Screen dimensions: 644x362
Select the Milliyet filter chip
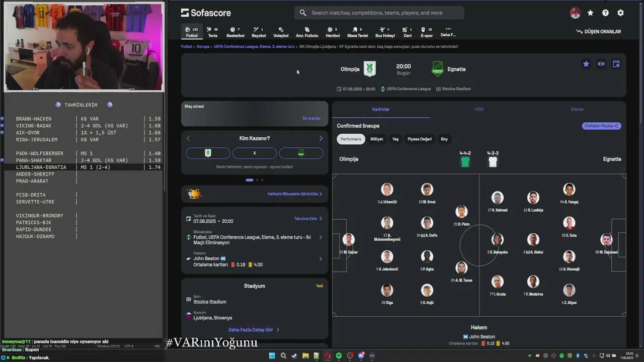pyautogui.click(x=377, y=139)
